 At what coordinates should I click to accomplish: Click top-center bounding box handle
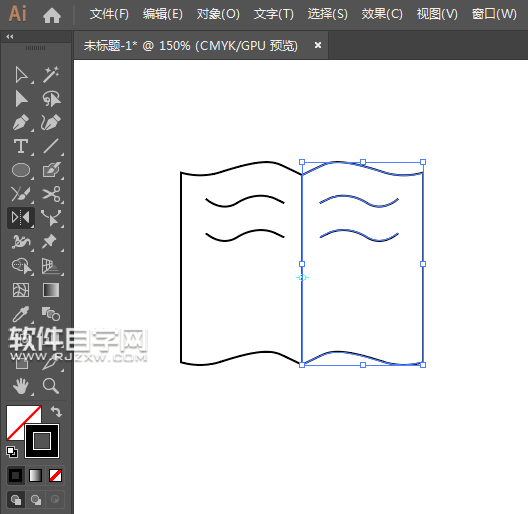[x=363, y=162]
